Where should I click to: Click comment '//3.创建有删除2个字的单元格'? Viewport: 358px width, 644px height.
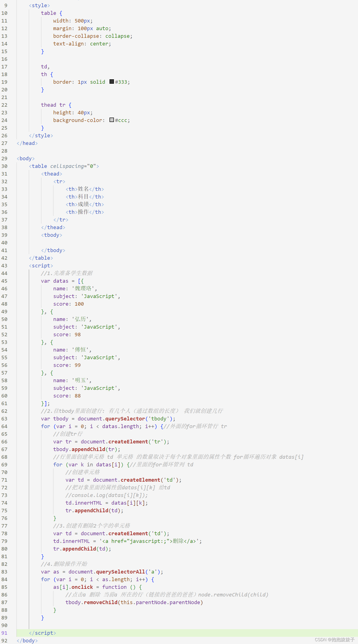click(x=92, y=525)
